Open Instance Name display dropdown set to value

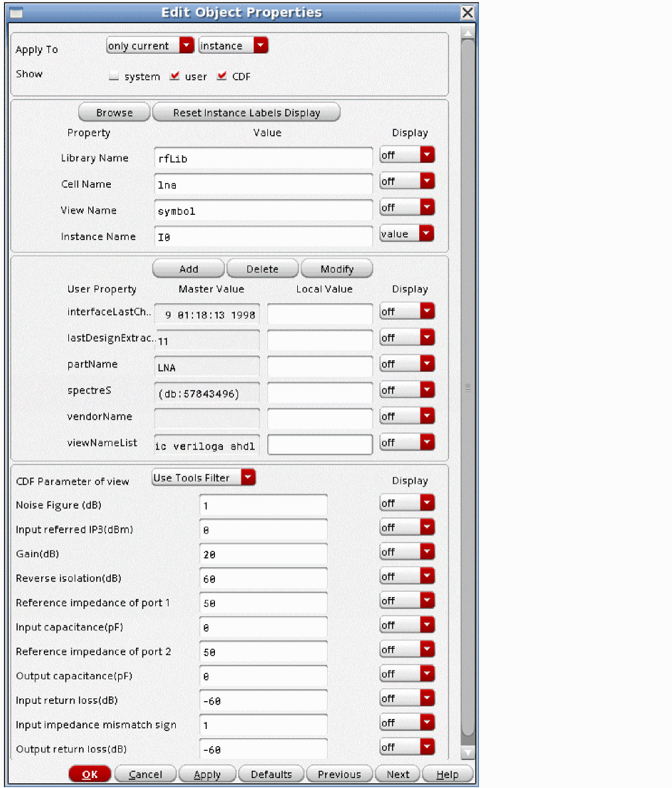click(x=407, y=233)
